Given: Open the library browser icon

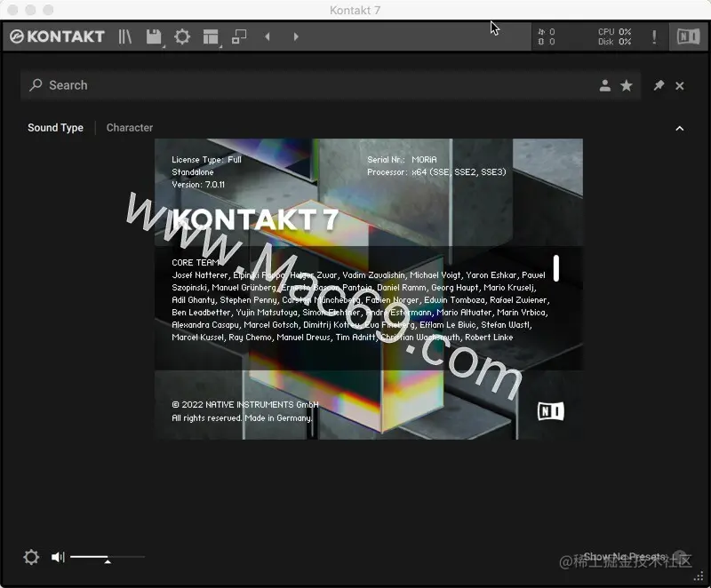Looking at the screenshot, I should click(125, 36).
